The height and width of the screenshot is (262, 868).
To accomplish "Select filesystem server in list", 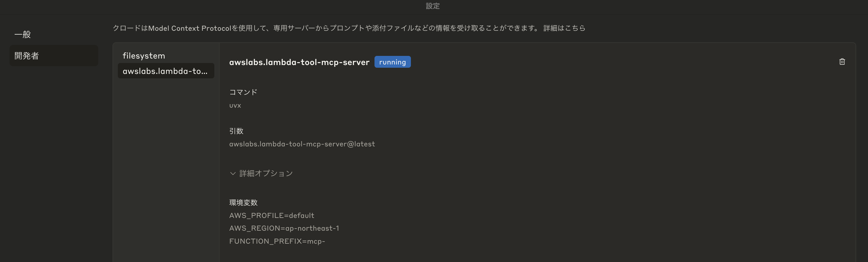I will click(166, 56).
